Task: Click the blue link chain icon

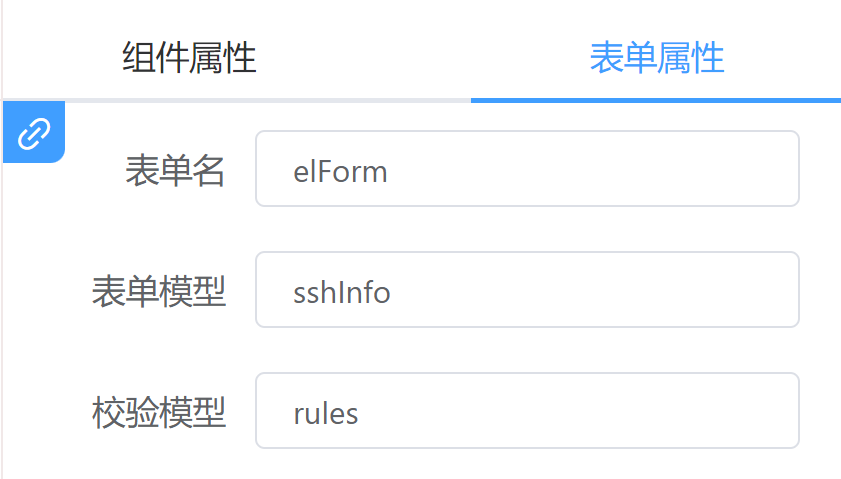Action: coord(34,133)
